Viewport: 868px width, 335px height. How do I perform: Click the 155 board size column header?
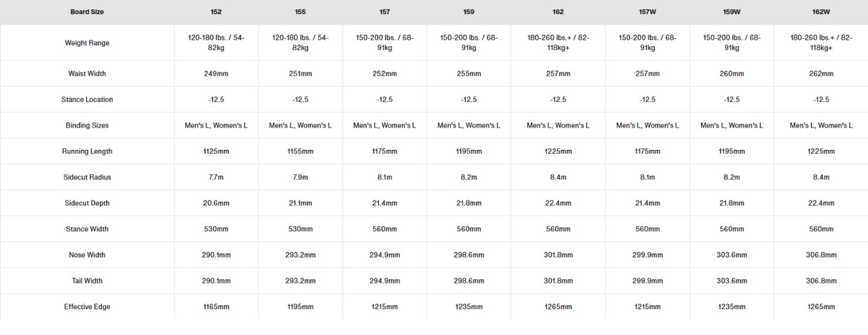300,12
